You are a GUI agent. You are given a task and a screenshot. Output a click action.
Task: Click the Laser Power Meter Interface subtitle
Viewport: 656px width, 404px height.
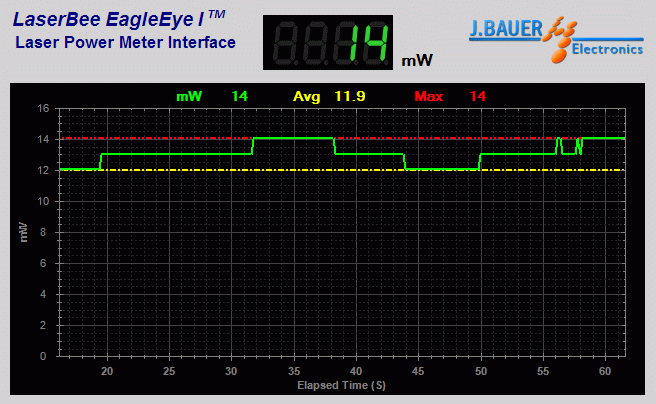point(125,43)
